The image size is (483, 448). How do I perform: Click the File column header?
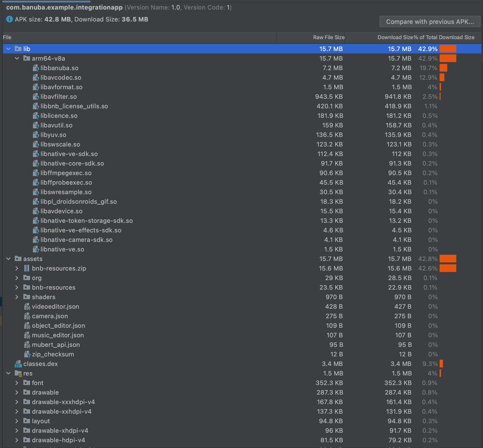pos(139,37)
